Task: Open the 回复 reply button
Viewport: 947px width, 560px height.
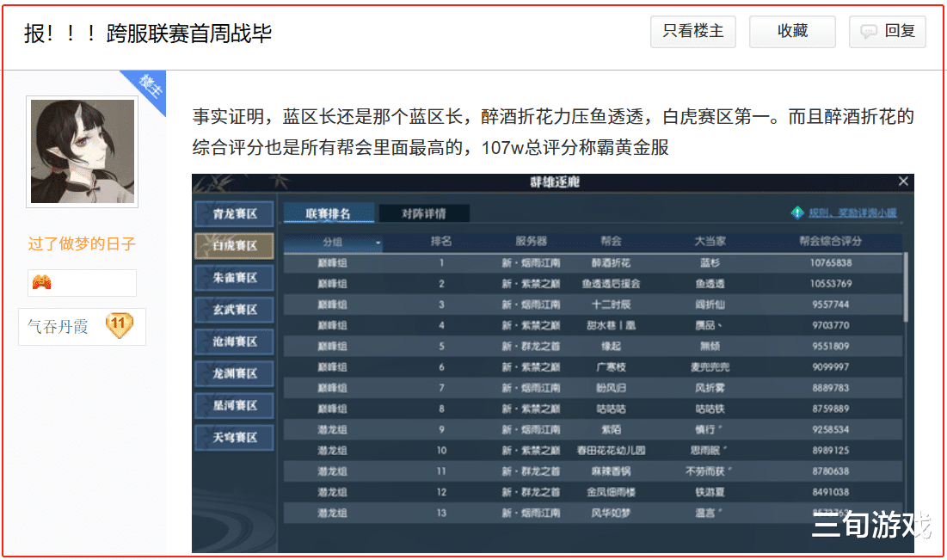Action: [887, 32]
